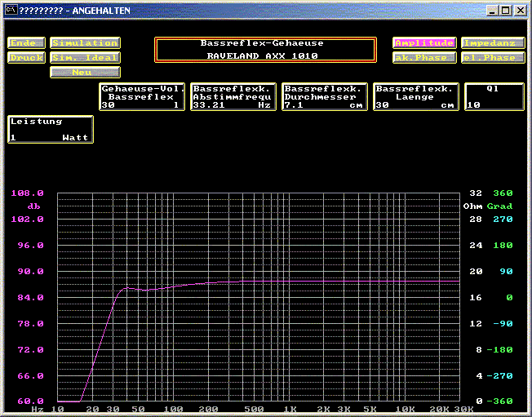
Task: Select the Sim. Ideal button
Action: point(85,58)
